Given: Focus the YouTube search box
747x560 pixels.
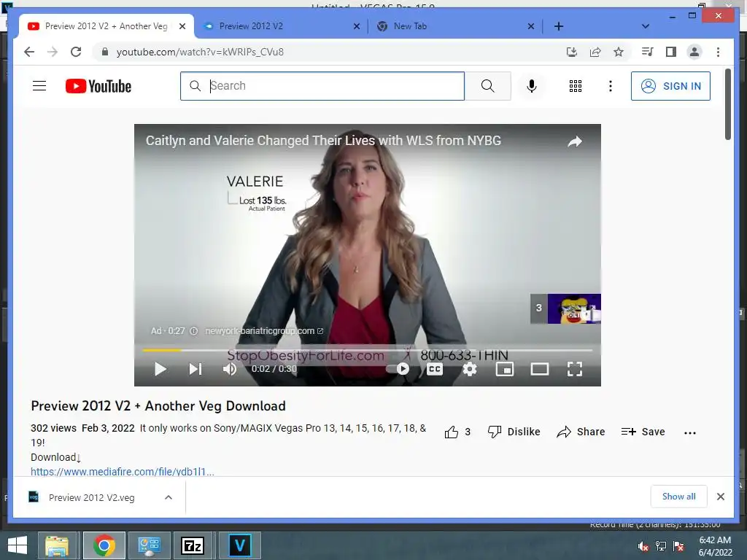Looking at the screenshot, I should point(322,86).
